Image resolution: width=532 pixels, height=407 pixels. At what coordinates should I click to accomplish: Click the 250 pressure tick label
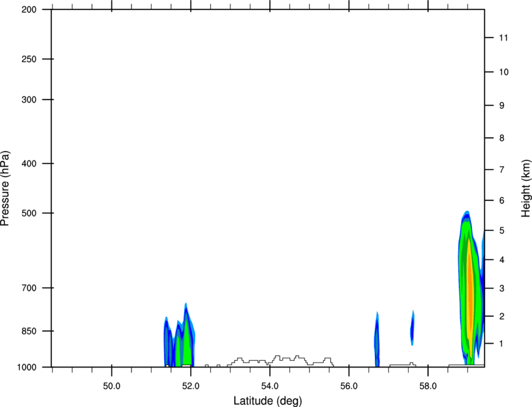[29, 59]
